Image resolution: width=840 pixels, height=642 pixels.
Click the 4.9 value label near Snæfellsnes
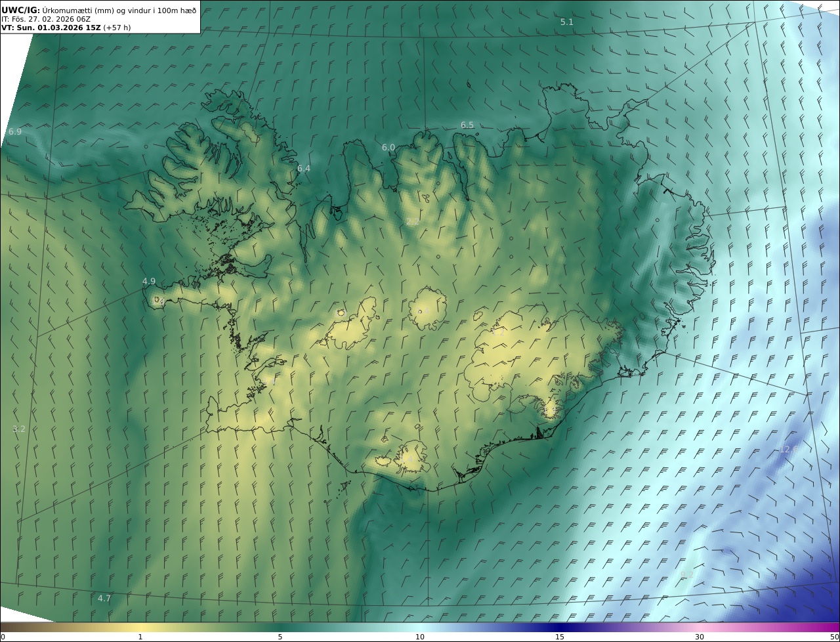(149, 281)
